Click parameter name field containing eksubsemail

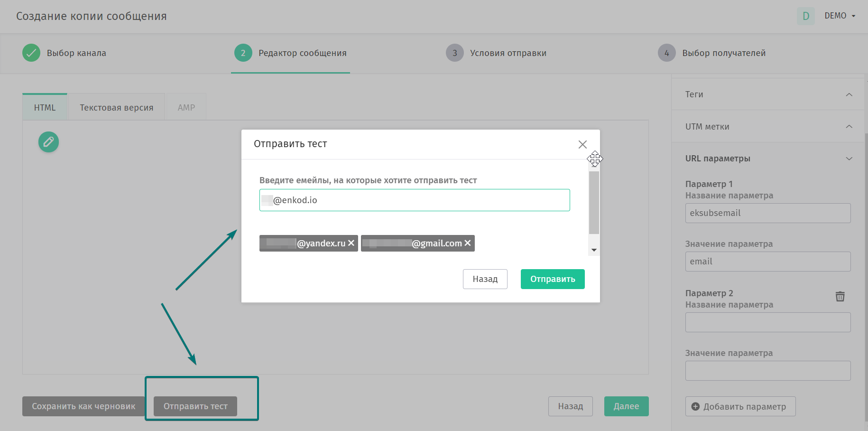[x=768, y=213]
